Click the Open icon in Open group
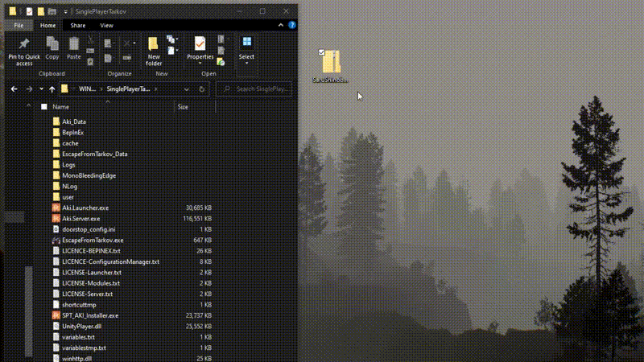 click(221, 39)
